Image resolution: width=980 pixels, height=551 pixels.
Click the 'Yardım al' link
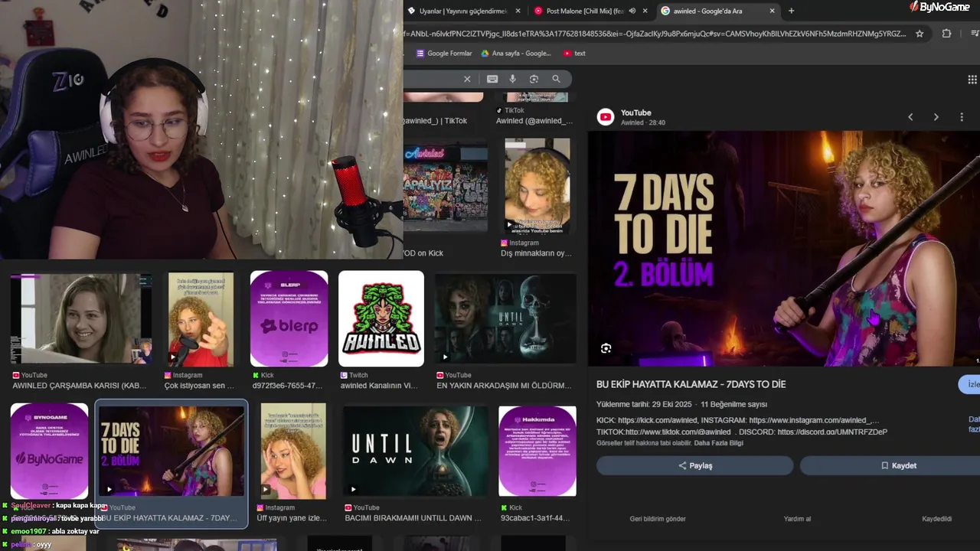coord(797,519)
